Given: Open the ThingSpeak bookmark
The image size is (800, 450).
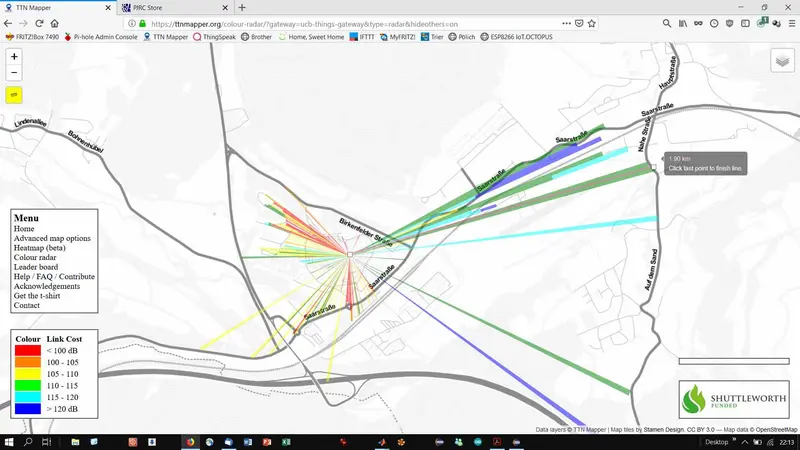Looking at the screenshot, I should 215,37.
